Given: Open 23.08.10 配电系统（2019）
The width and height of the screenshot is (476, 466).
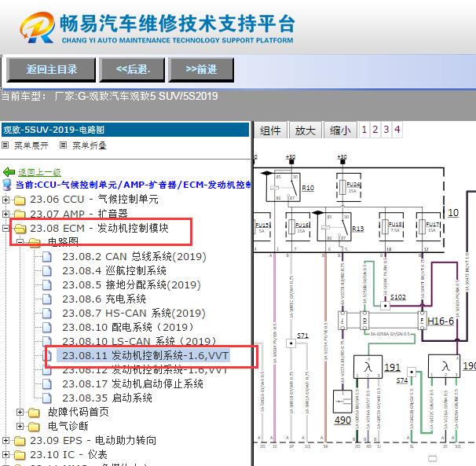Looking at the screenshot, I should click(x=128, y=327).
